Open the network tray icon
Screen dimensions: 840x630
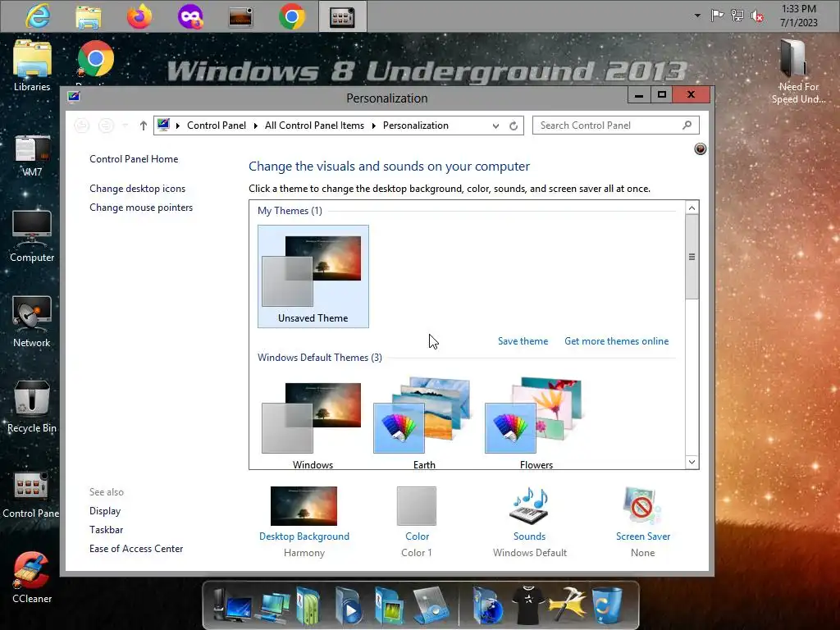[x=737, y=16]
